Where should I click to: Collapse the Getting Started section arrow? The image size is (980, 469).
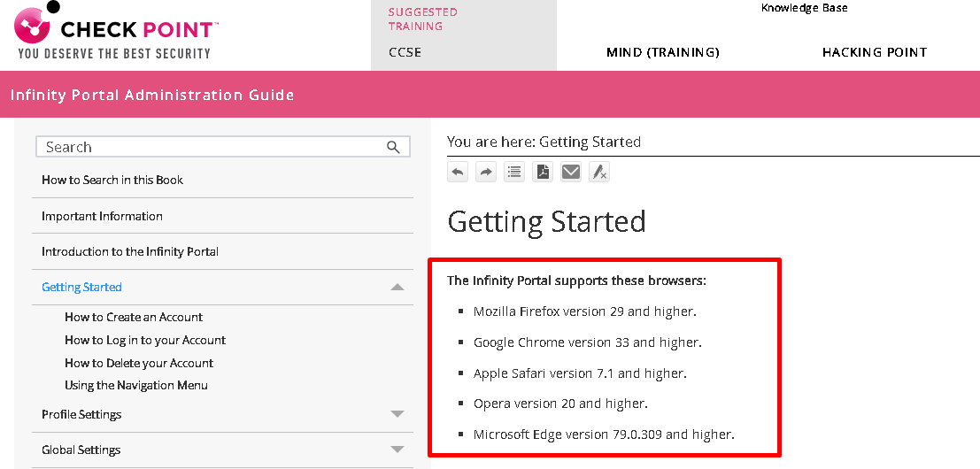(397, 287)
